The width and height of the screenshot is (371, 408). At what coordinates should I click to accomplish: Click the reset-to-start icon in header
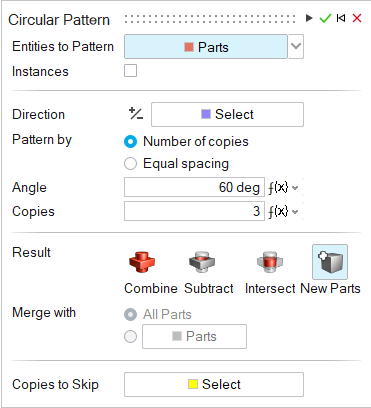pyautogui.click(x=341, y=18)
